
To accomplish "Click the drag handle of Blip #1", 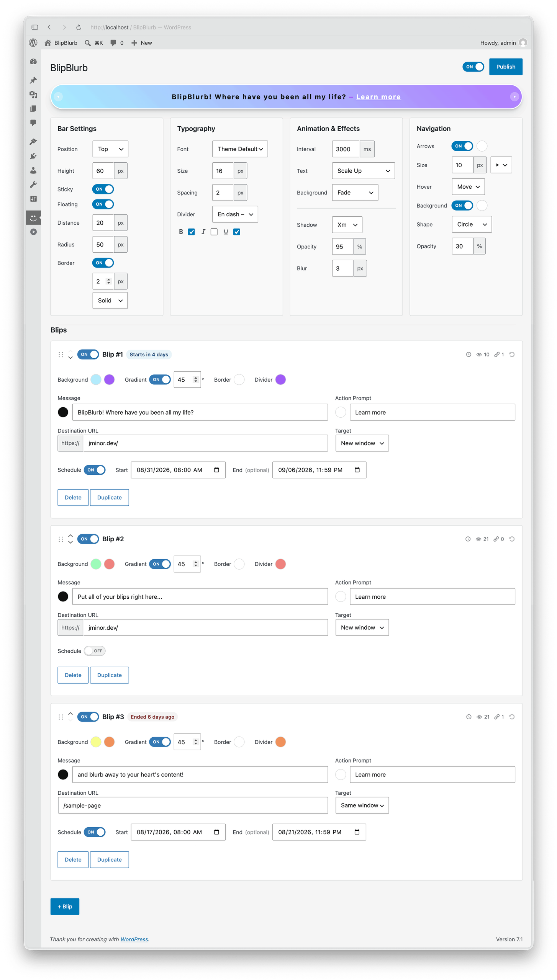I will [x=61, y=354].
